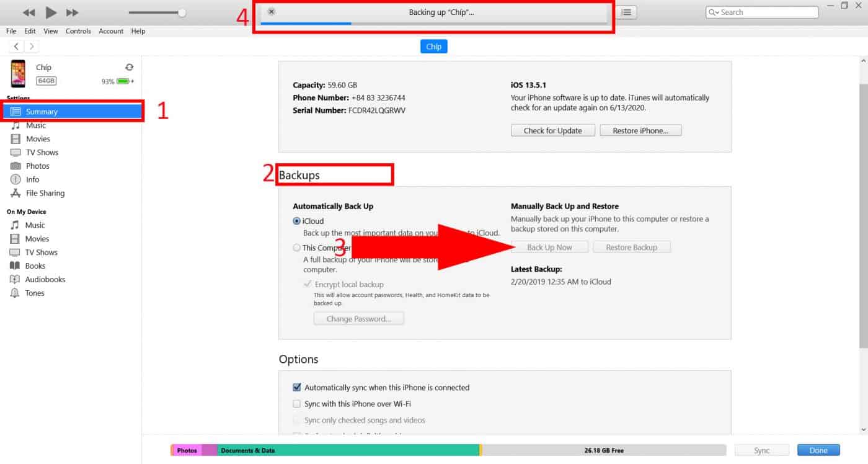Open the list view icon beside the status bar

coord(626,12)
